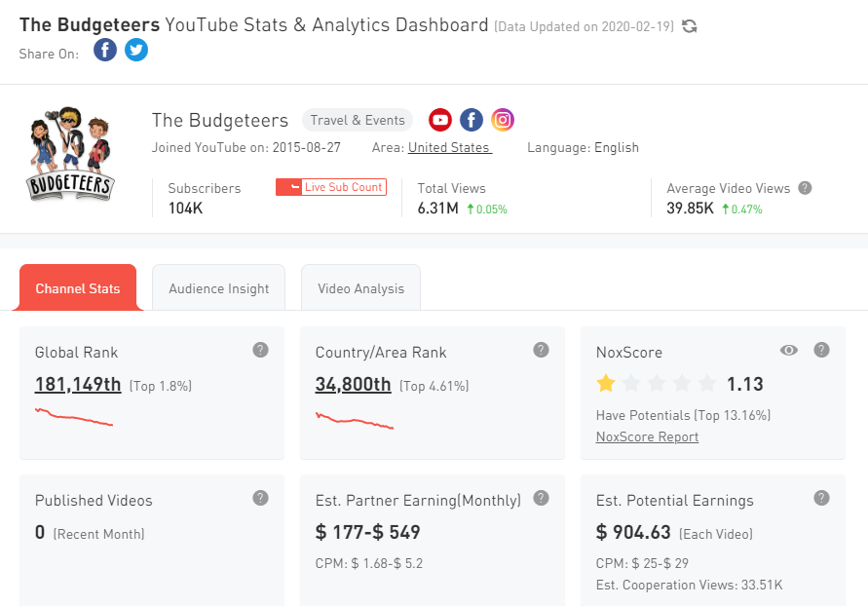Click 'Have Potentials (Top 13.16%)' text
The height and width of the screenshot is (606, 868).
point(683,416)
